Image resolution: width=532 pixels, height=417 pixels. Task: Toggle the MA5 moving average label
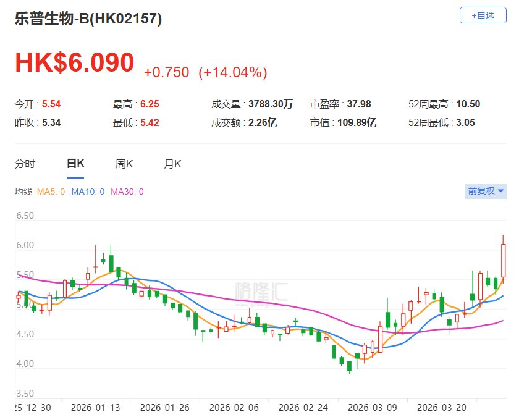(53, 192)
